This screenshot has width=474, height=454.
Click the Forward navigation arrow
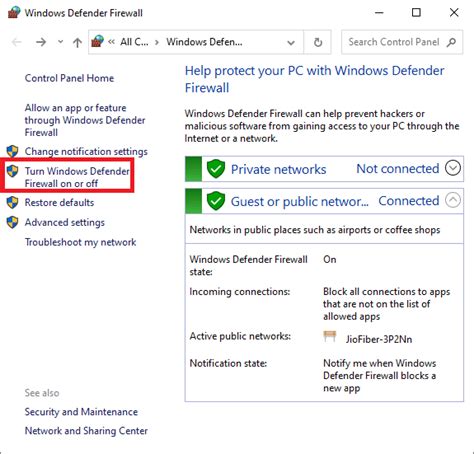pos(41,42)
